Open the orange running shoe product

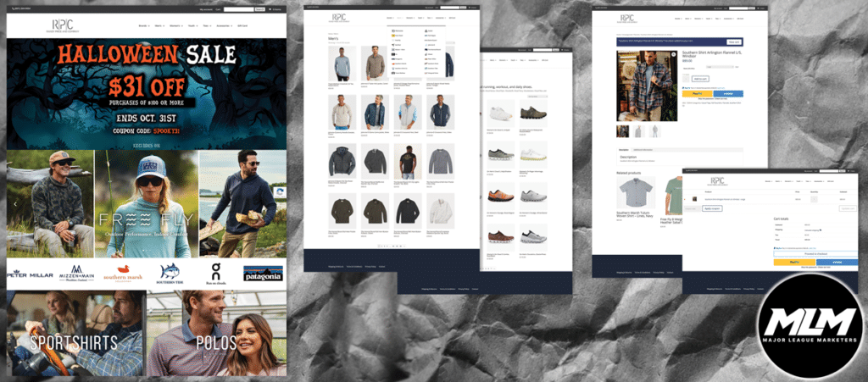501,197
